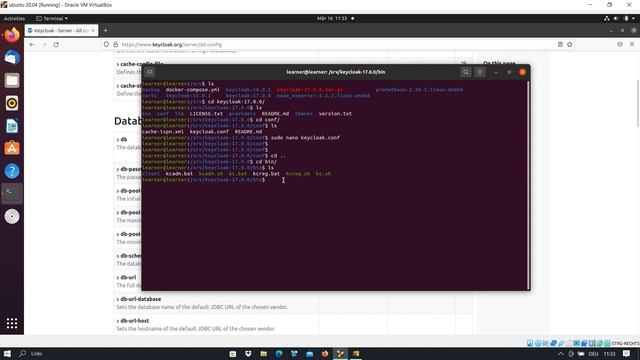Launch Rhythmbox from the dock
This screenshot has height=360, width=640.
12,103
